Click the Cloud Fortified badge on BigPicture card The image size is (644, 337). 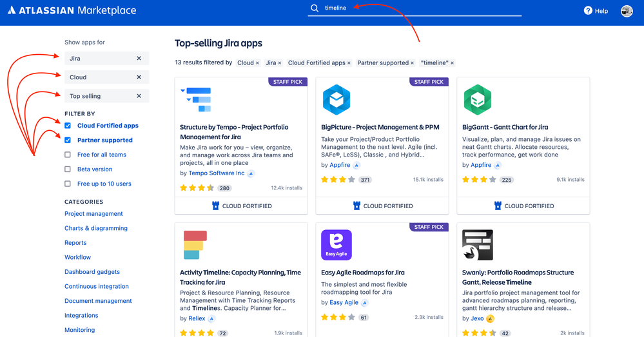pyautogui.click(x=383, y=206)
